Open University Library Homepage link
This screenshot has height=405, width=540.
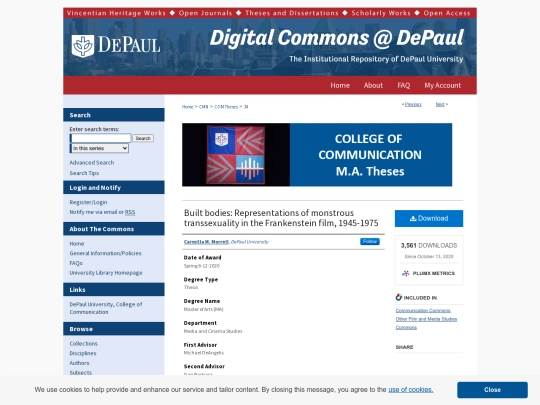(x=106, y=273)
